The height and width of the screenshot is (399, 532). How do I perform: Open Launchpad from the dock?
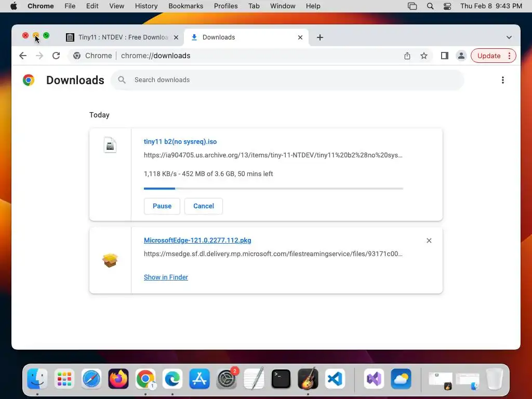(64, 379)
